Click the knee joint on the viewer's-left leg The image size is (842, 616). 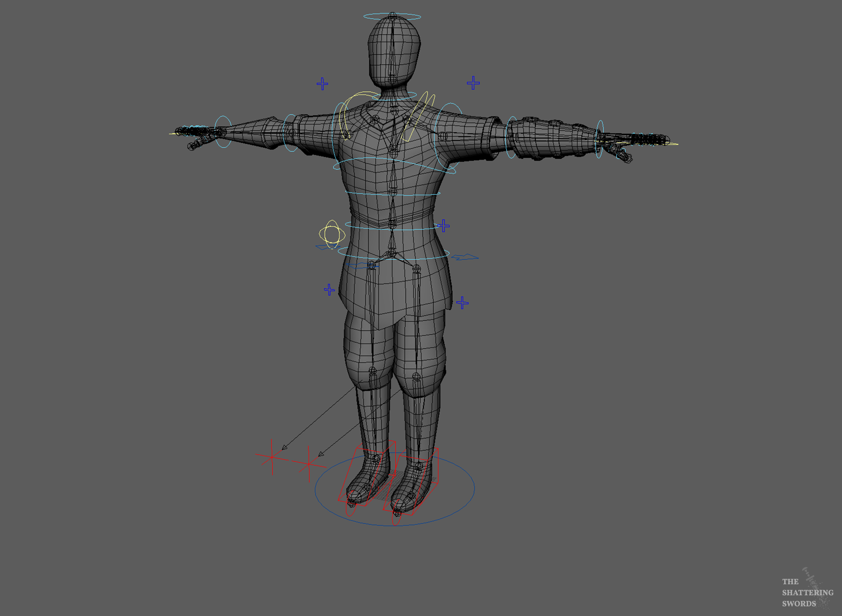point(373,371)
